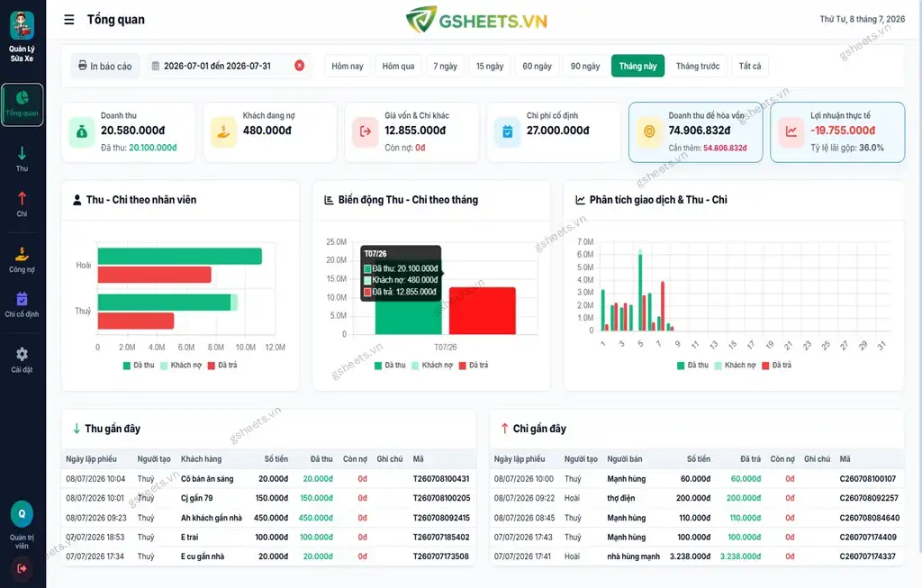Toggle Đã thu legend in employee chart

[x=139, y=366]
